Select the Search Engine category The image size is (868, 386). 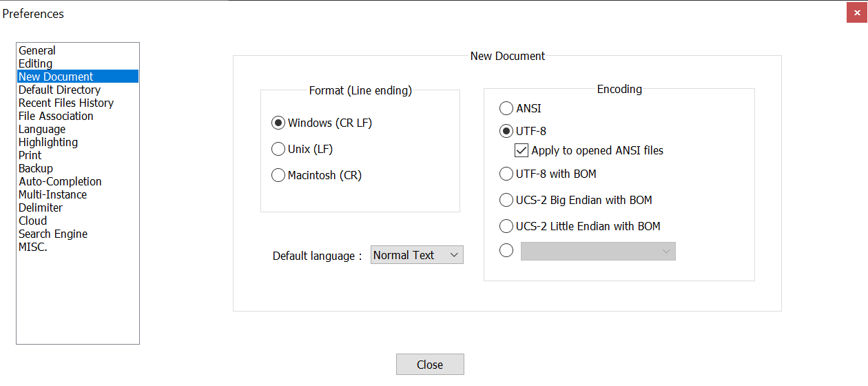click(53, 234)
